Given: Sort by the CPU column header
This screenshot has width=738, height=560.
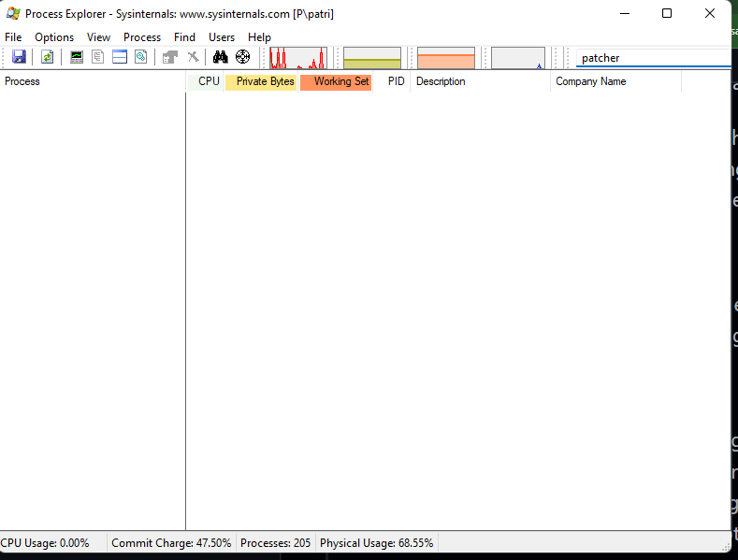Looking at the screenshot, I should (205, 81).
